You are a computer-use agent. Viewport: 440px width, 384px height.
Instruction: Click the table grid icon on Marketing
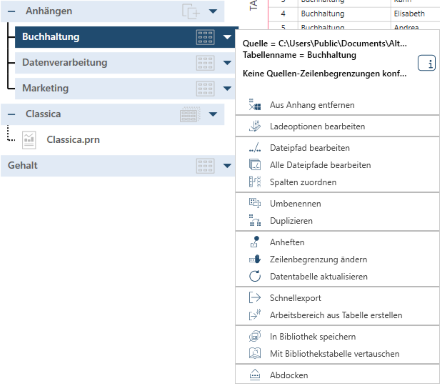pyautogui.click(x=205, y=89)
